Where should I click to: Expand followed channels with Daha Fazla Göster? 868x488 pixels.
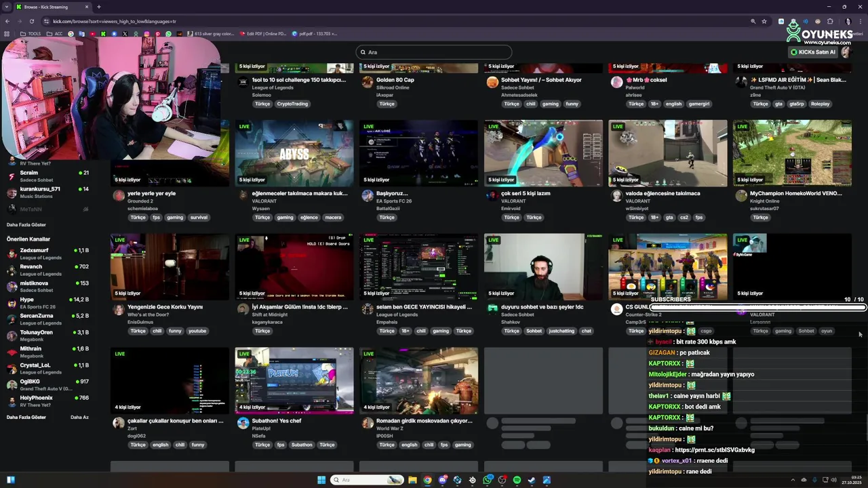click(26, 224)
